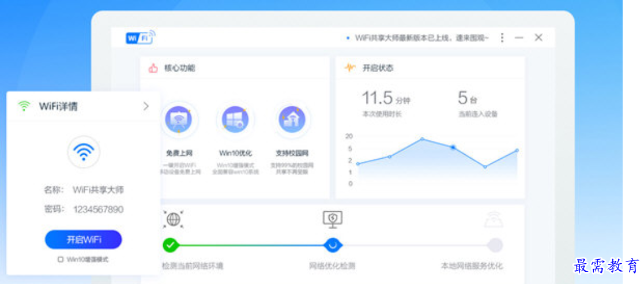Click the 本次使用时长 label
Viewport: 644px width, 284px height.
pyautogui.click(x=382, y=114)
